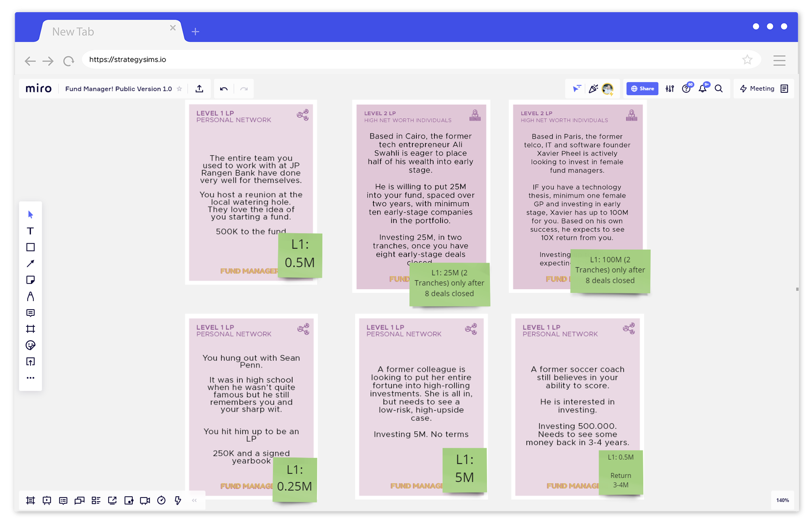Start a Meeting from top bar
Image resolution: width=812 pixels, height=525 pixels.
point(757,89)
